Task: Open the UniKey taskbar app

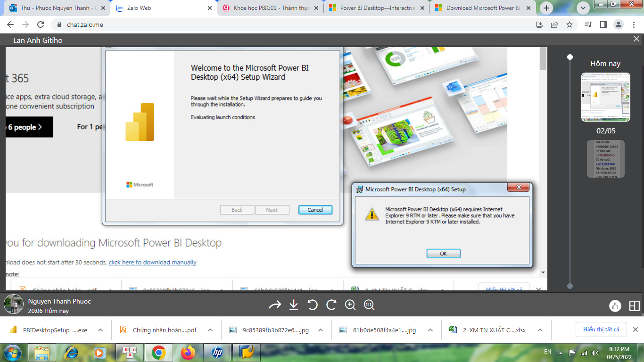Action: 129,352
